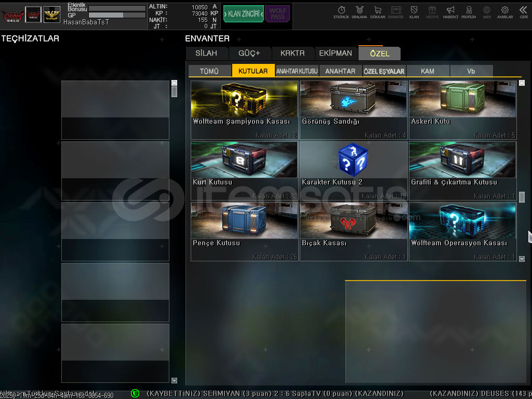Viewport: 532px width, 399px height.
Task: Click the equipment list scroll up arrow
Action: 174,83
